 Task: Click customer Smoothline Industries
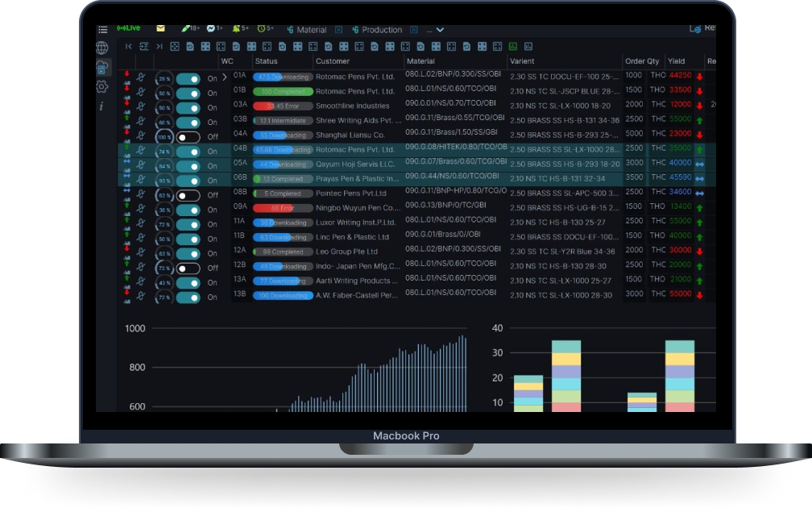point(352,106)
